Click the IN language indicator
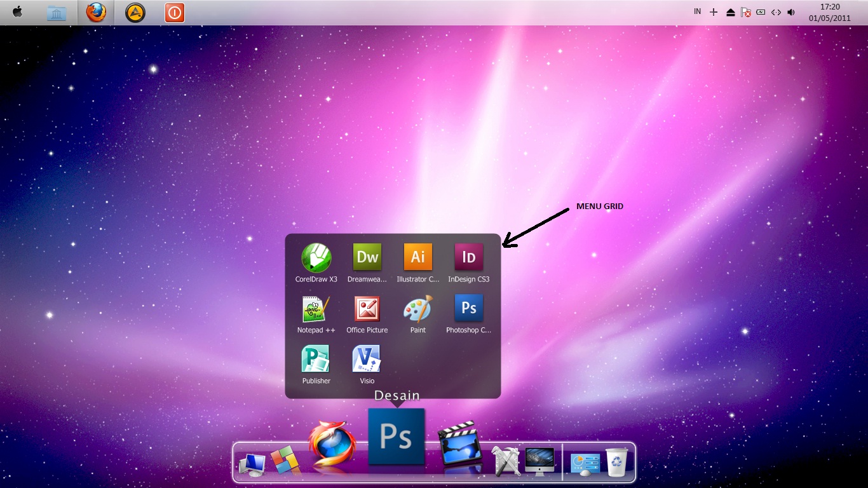The height and width of the screenshot is (488, 868). (698, 11)
